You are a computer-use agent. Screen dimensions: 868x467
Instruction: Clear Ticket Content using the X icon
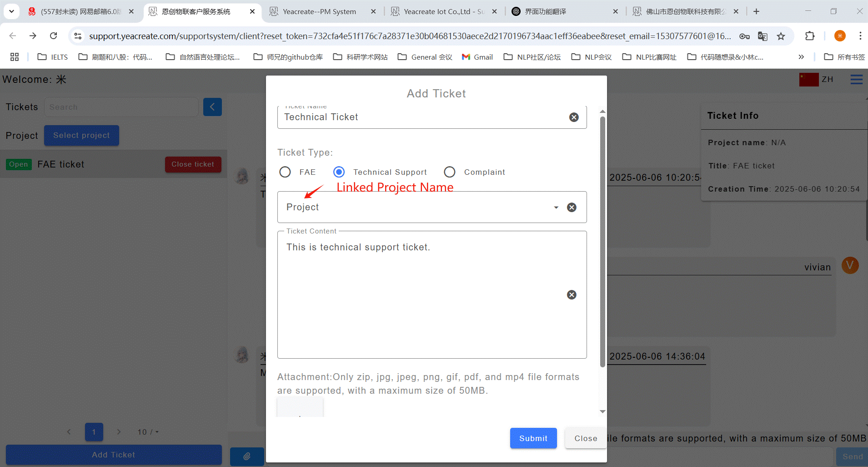[x=572, y=295]
